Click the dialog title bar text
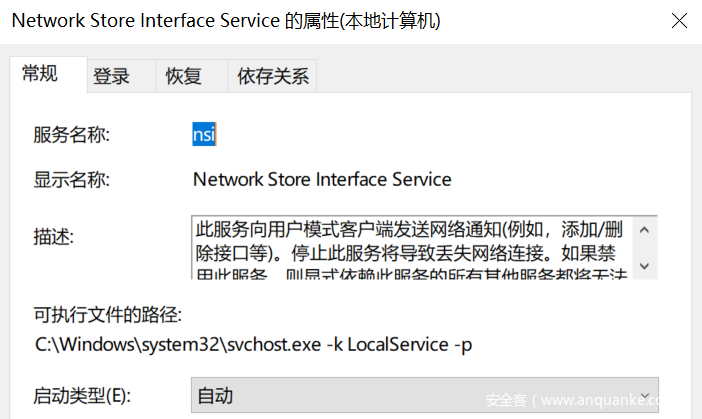702x419 pixels. 226,20
